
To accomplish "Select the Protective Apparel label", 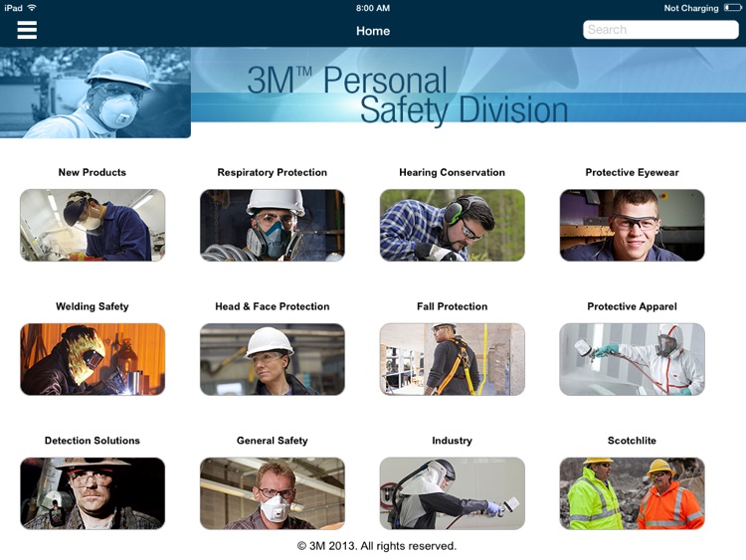I will click(x=632, y=306).
